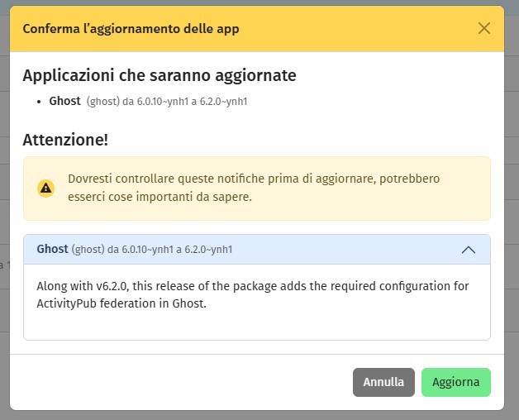Click the bold Ghost name in list

[64, 101]
